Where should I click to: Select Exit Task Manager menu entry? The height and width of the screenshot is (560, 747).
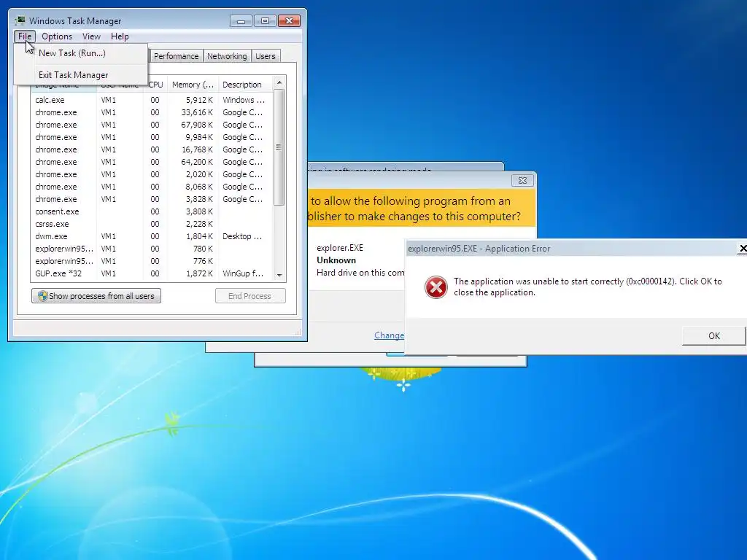81,75
